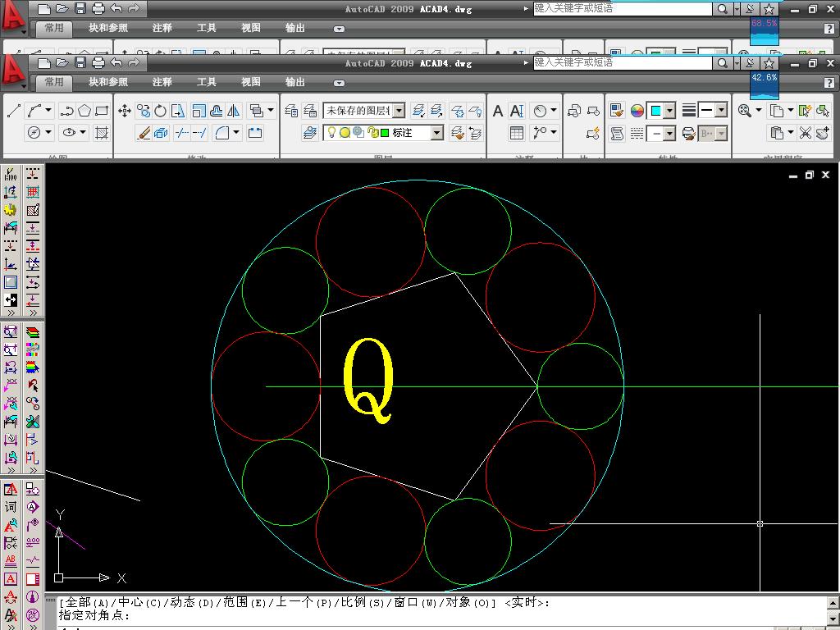This screenshot has width=840, height=630.
Task: Open the 块和参照 tab in the lower ribbon
Action: tap(108, 82)
